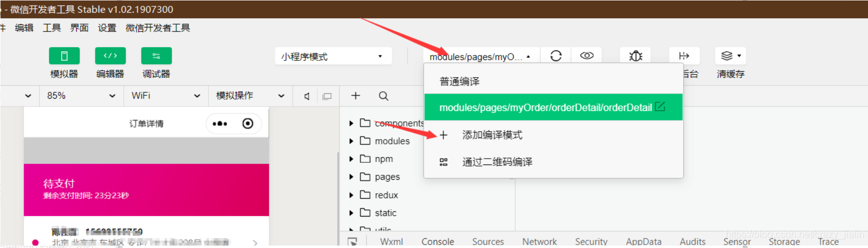Click the address row chevron arrow

(x=255, y=242)
